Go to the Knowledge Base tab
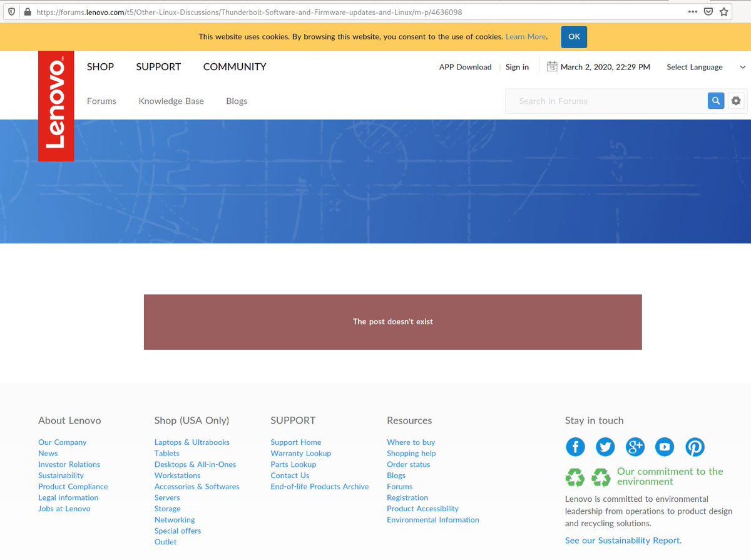Image resolution: width=751 pixels, height=560 pixels. 171,101
